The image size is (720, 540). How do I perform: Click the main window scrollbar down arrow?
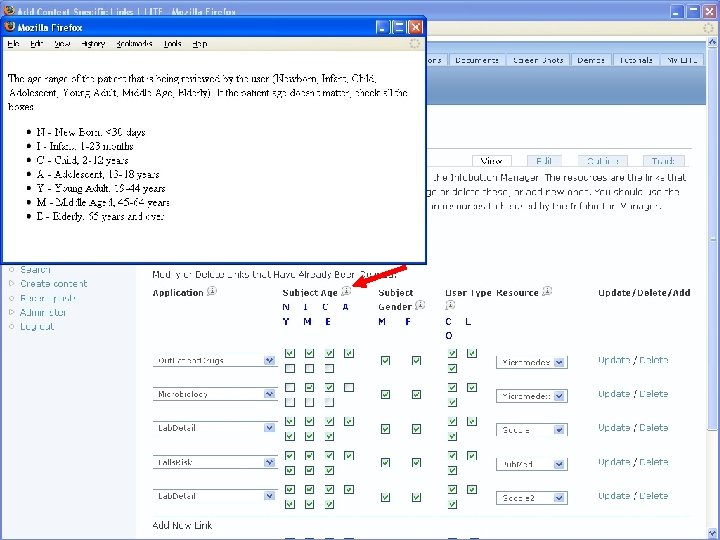point(712,533)
